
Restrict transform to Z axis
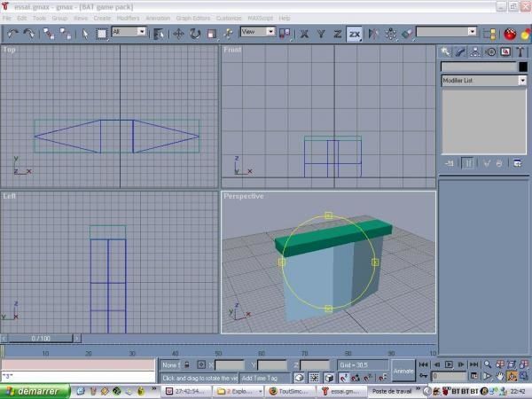[x=338, y=34]
